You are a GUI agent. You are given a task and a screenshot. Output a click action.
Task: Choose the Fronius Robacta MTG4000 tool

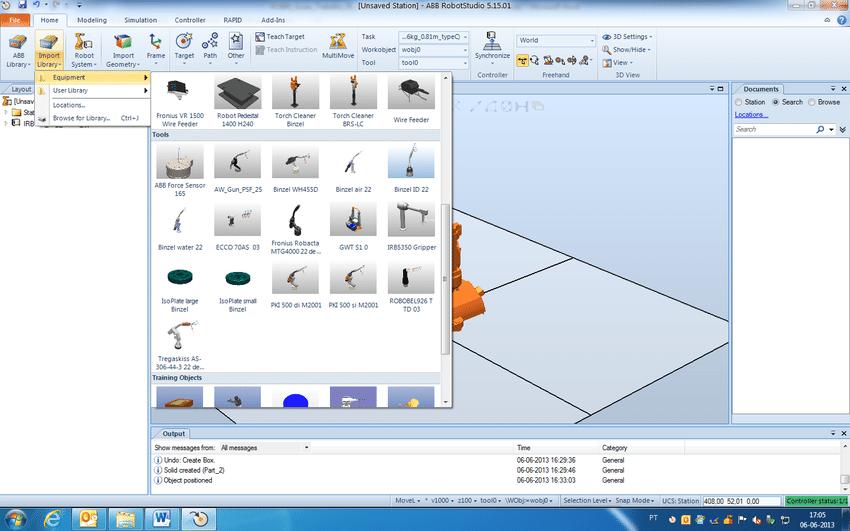[295, 229]
